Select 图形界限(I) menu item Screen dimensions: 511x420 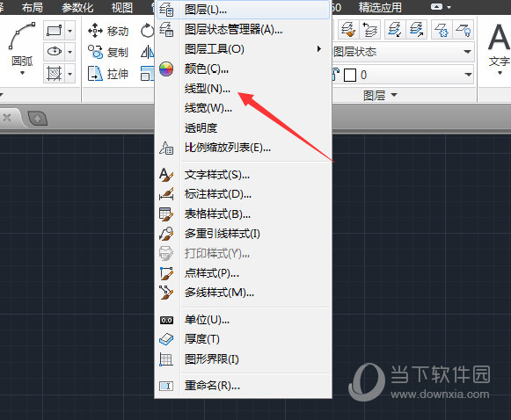click(243, 359)
